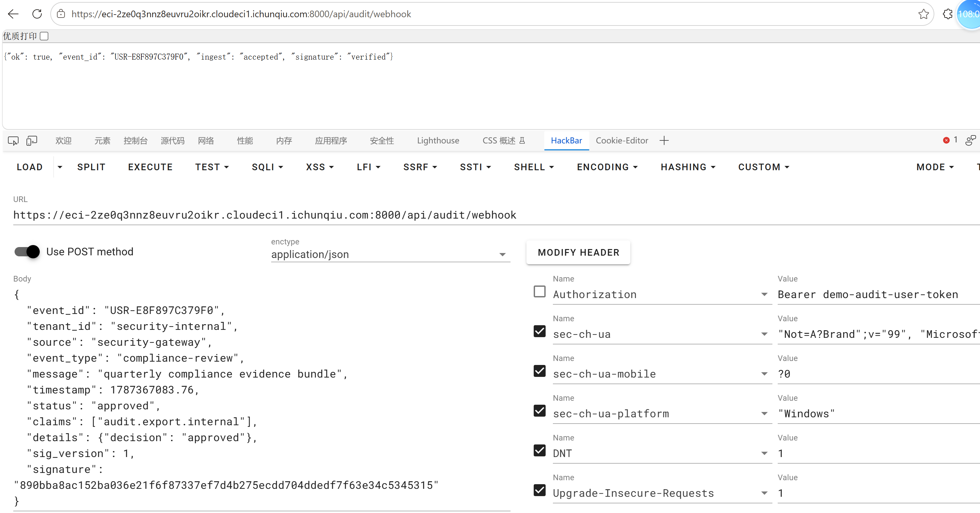Add a new DevTools tab with plus icon
The width and height of the screenshot is (980, 513).
coord(664,140)
